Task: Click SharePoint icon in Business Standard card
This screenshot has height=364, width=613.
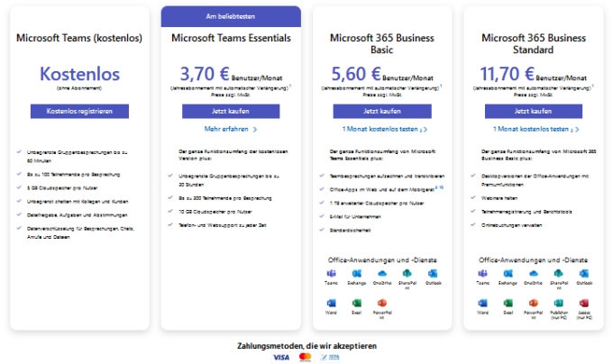Action: pyautogui.click(x=559, y=273)
